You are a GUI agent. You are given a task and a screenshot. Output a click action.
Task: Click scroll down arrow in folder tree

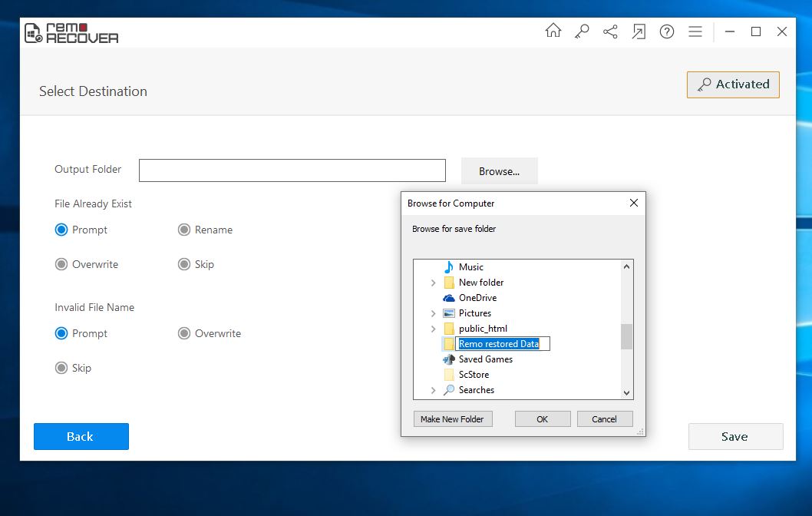626,392
